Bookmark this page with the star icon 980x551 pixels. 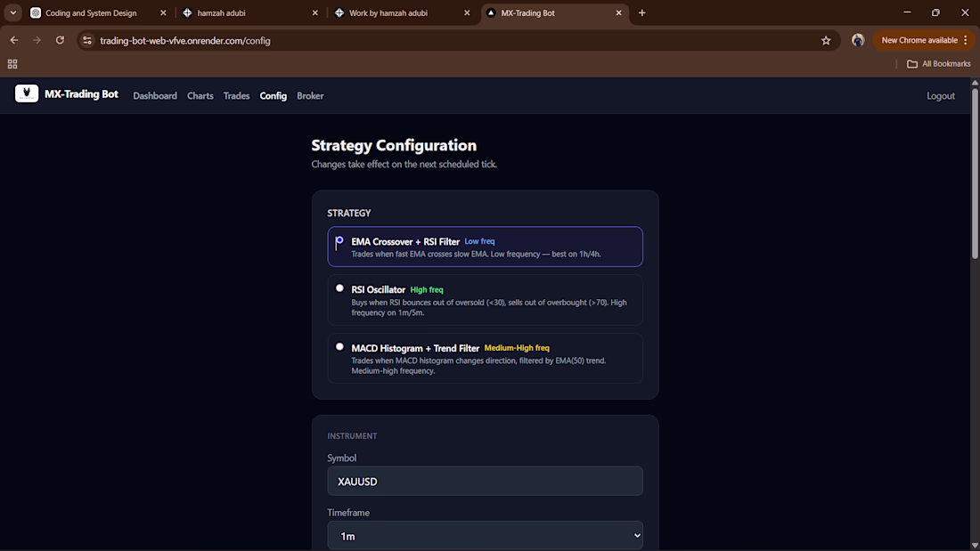click(x=826, y=41)
